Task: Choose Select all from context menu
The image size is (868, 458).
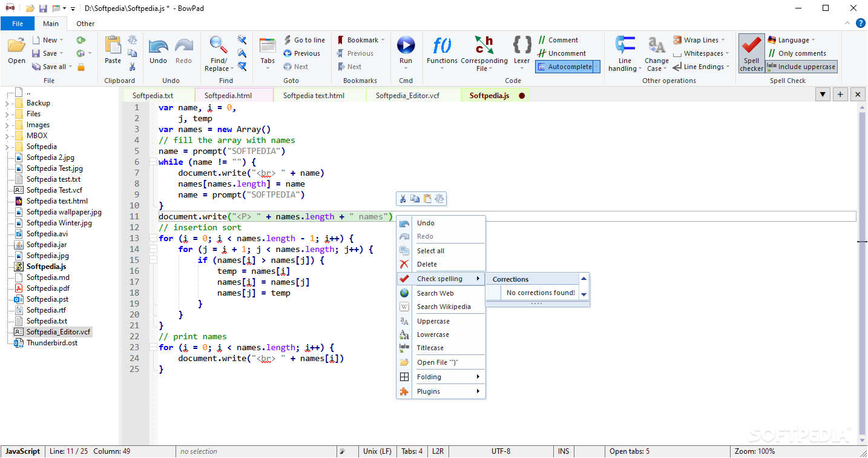Action: (441, 251)
